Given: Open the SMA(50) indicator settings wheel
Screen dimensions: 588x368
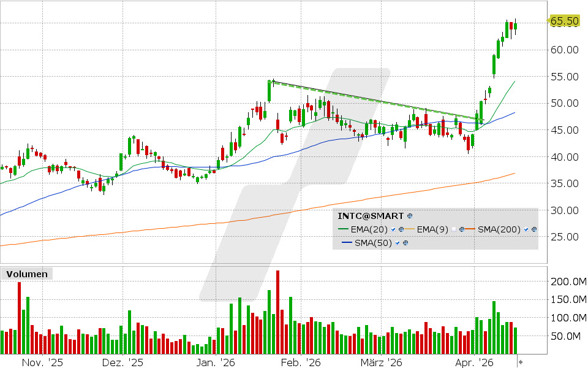Looking at the screenshot, I should tap(405, 242).
